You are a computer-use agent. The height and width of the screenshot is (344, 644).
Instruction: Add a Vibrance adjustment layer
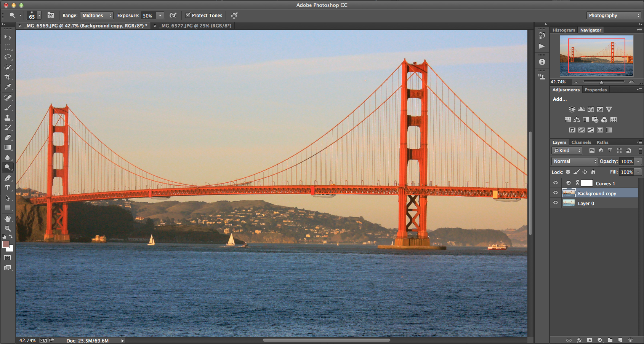pyautogui.click(x=609, y=109)
